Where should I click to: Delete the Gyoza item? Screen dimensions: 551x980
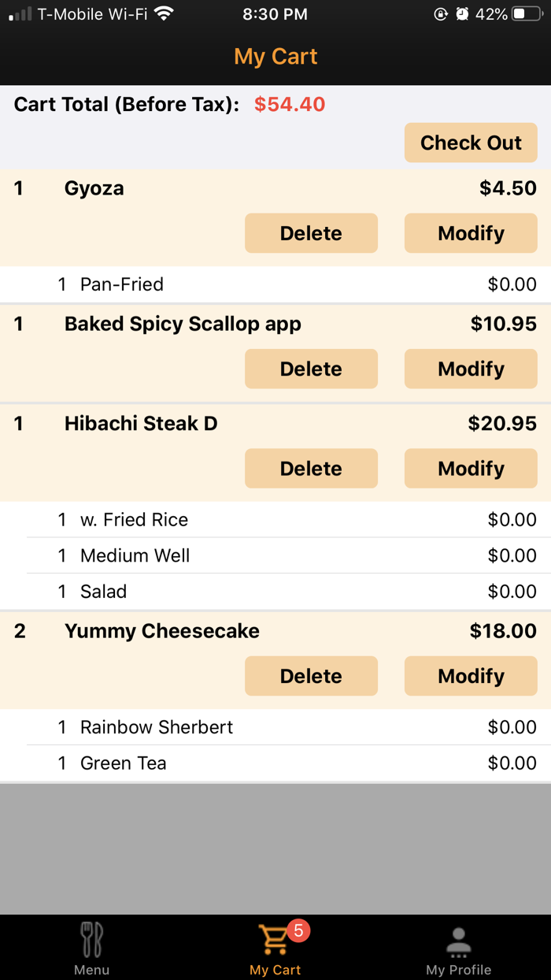311,233
